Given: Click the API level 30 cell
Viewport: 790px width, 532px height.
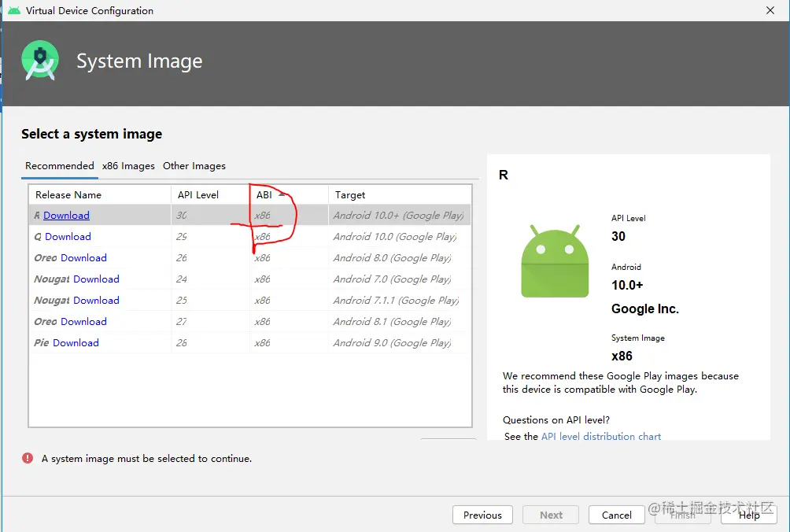Looking at the screenshot, I should [210, 215].
